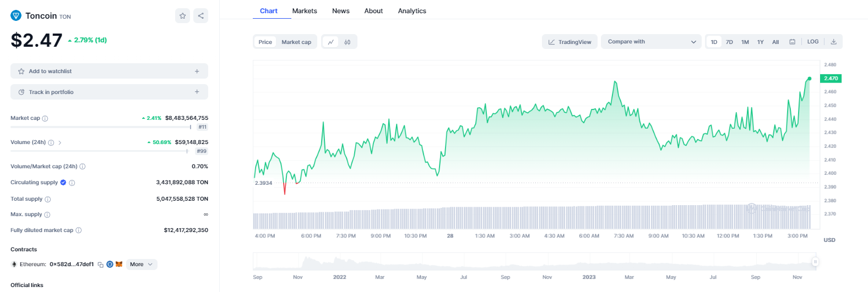
Task: Select the line chart view icon
Action: pos(330,42)
